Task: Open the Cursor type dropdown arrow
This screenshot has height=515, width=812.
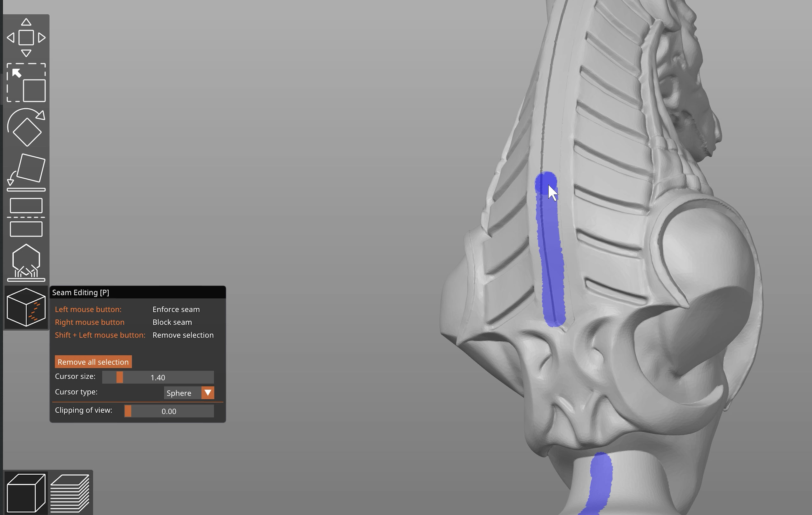Action: click(208, 393)
